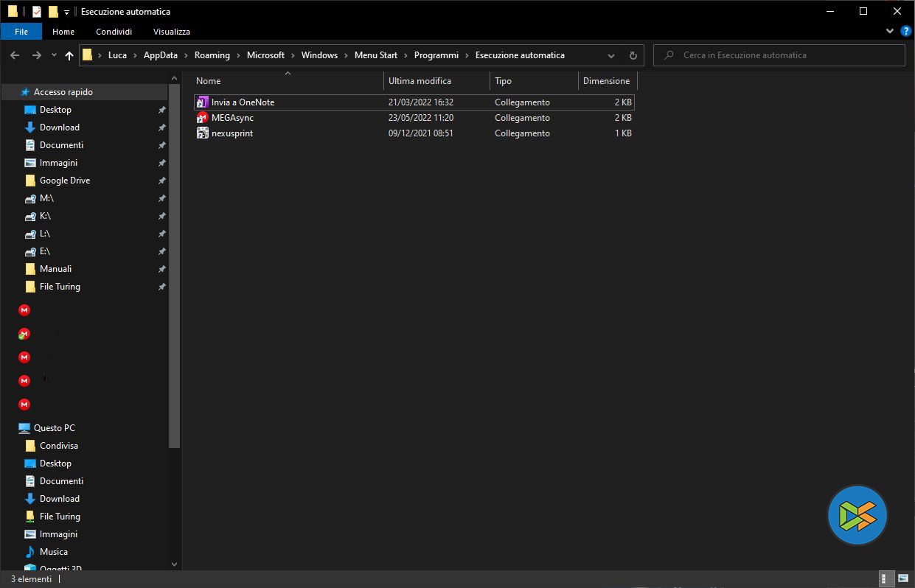Viewport: 915px width, 588px height.
Task: Open the address bar history dropdown
Action: point(611,55)
